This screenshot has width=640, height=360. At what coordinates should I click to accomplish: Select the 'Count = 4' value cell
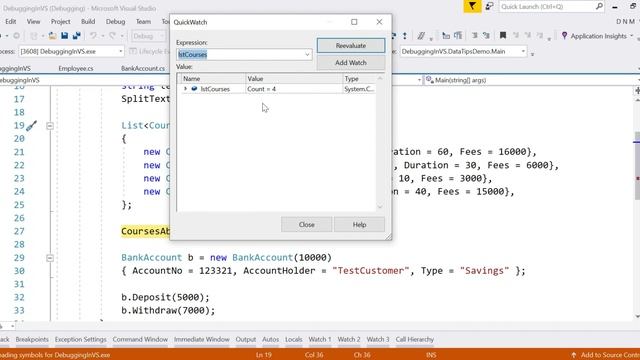(294, 89)
